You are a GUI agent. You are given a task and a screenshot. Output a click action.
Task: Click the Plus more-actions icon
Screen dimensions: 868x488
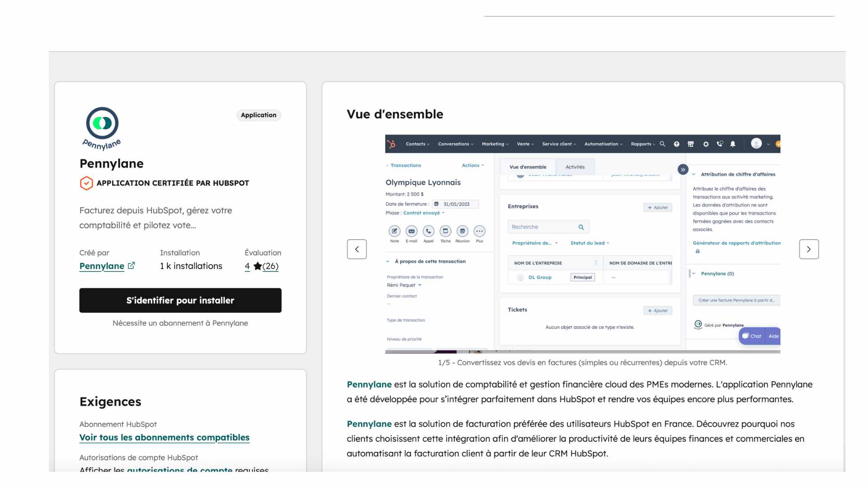click(479, 231)
